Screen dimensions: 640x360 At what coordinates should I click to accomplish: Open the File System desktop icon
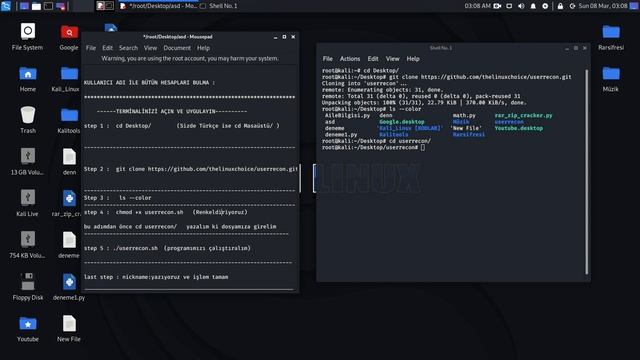click(27, 37)
